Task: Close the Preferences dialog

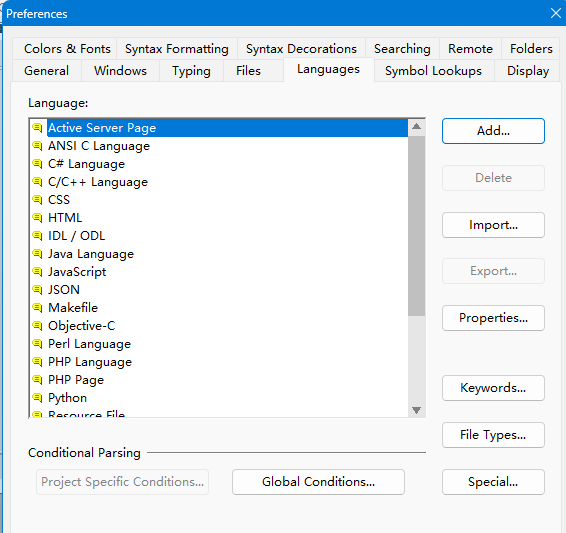Action: tap(556, 13)
